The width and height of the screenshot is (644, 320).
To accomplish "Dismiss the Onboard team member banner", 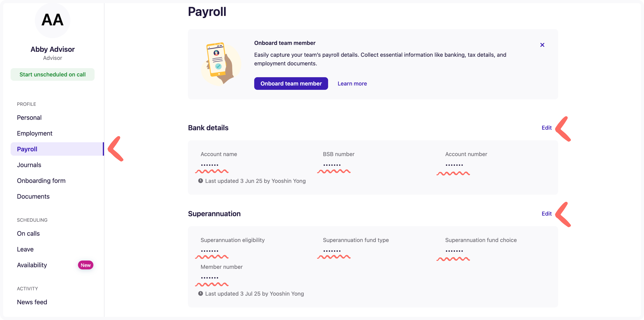I will (x=542, y=45).
